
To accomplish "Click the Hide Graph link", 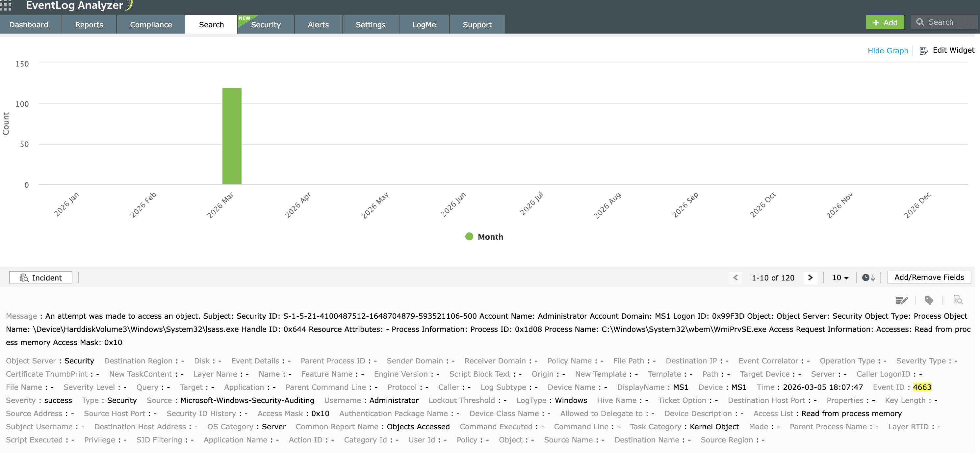I will click(x=888, y=51).
